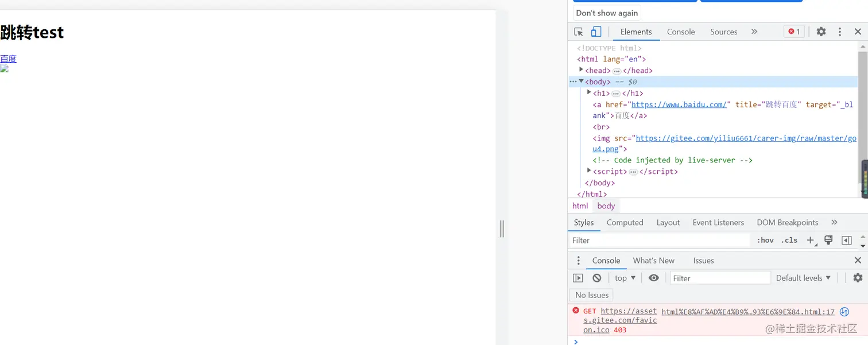Click the ellipsis inside the h1 tag
Screen dimensions: 868x345
[616, 93]
